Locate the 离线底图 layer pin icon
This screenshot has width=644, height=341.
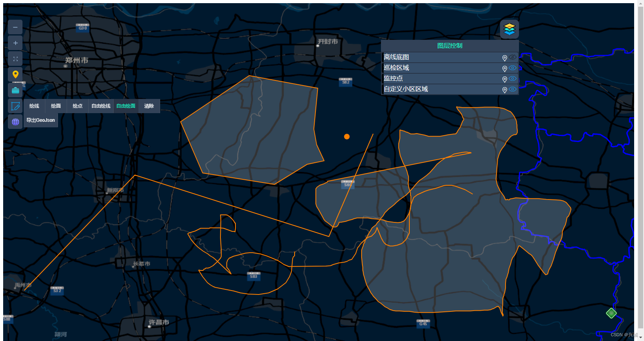pyautogui.click(x=504, y=58)
